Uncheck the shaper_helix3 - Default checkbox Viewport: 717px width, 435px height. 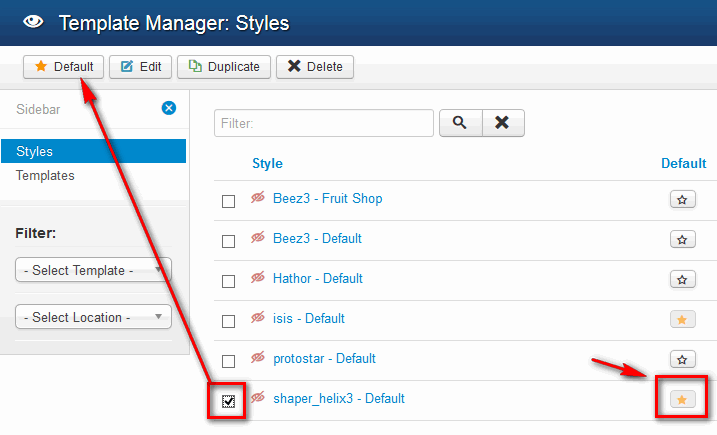229,401
